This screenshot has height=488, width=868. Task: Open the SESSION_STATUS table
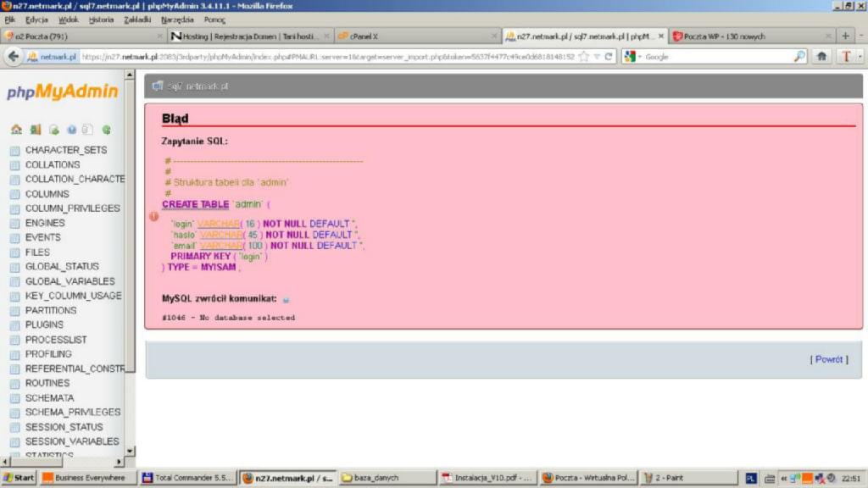coord(64,427)
